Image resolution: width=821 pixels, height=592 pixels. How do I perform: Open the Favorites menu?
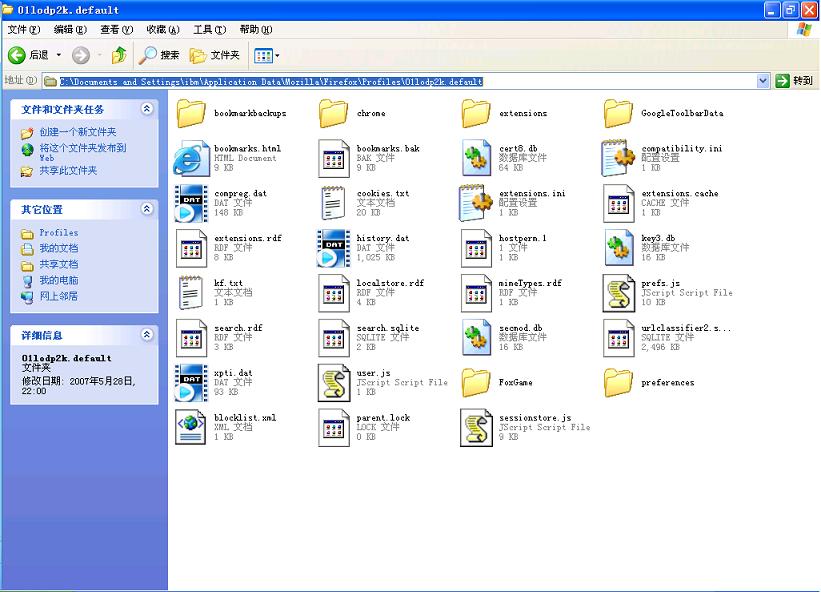163,30
